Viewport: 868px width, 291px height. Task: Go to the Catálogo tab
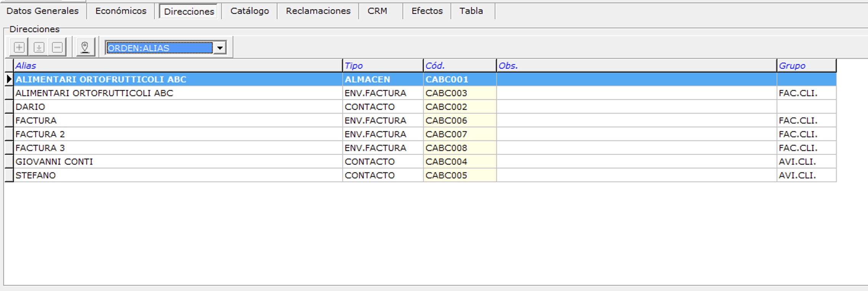[x=250, y=11]
